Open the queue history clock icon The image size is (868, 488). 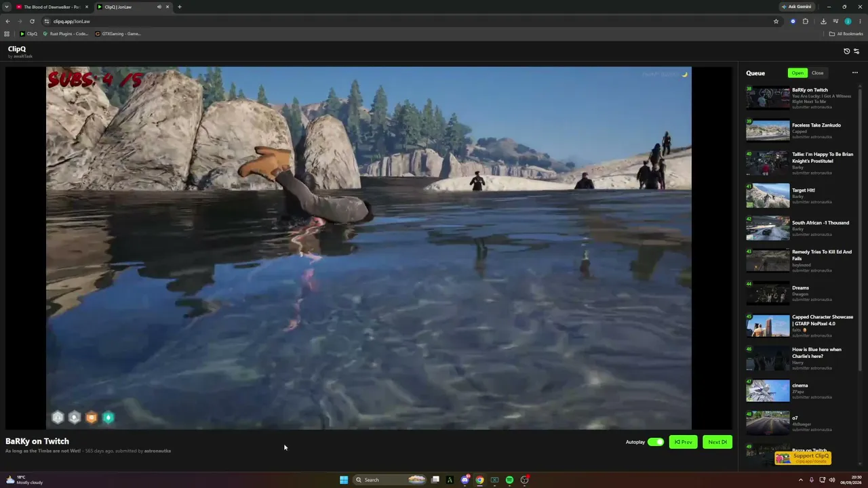click(846, 51)
